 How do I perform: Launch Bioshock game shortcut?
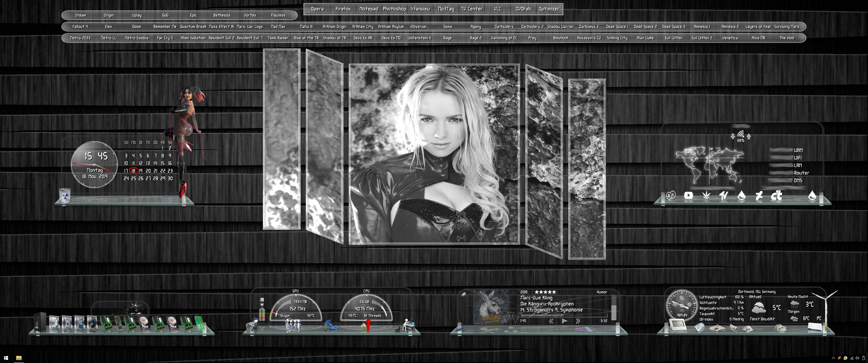point(560,38)
